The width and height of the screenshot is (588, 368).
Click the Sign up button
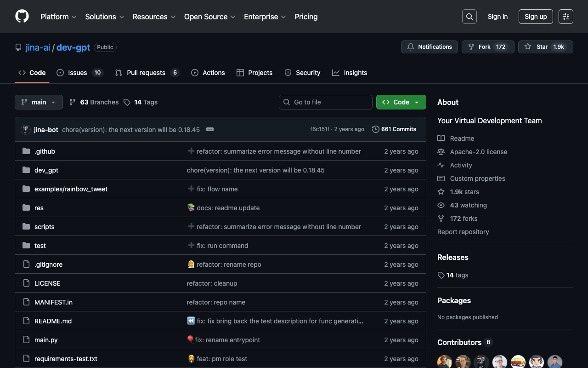pos(535,17)
